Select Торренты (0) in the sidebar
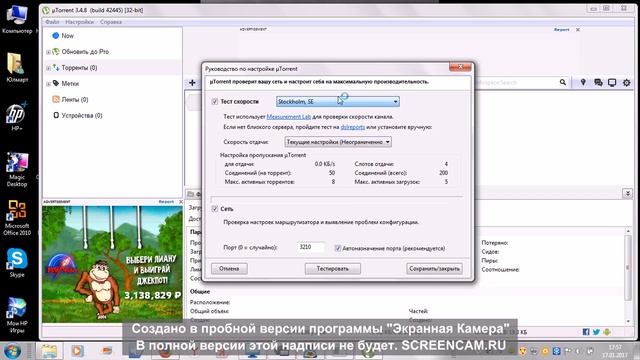Screen dimensions: 640x360 point(79,68)
